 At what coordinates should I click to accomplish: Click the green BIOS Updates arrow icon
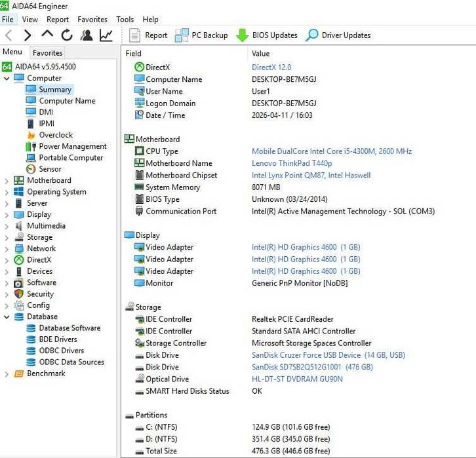pyautogui.click(x=242, y=35)
